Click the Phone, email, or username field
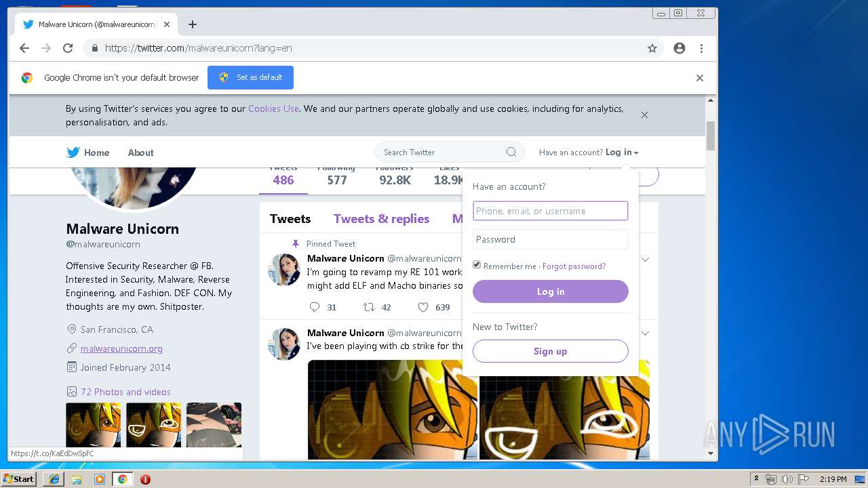Screen dimensions: 868x488 (x=551, y=211)
